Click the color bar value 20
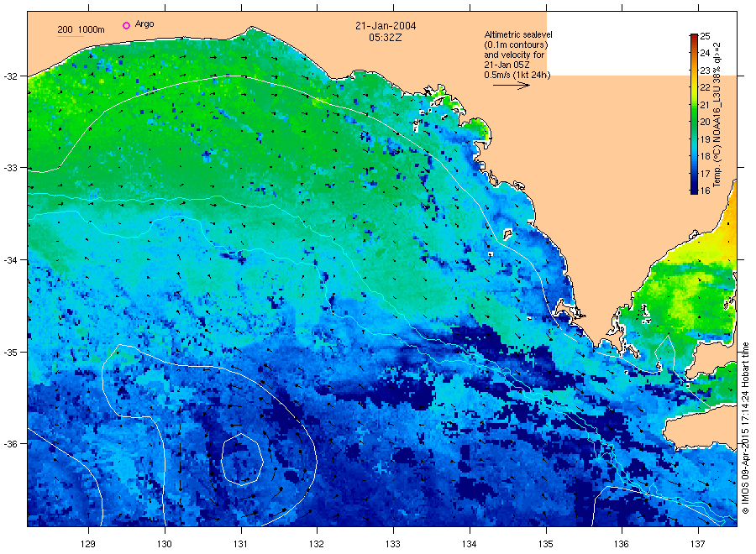This screenshot has width=756, height=554. 705,122
